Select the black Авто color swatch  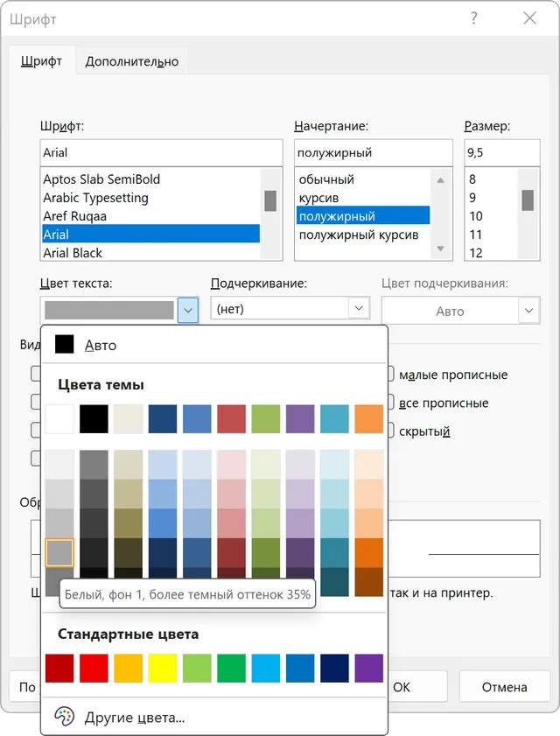[x=64, y=344]
